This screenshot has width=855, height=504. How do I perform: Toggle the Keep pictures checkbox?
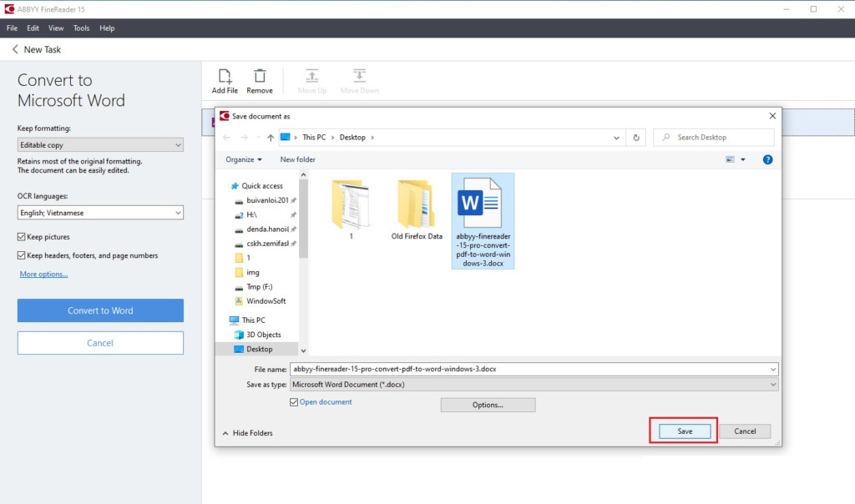click(22, 237)
